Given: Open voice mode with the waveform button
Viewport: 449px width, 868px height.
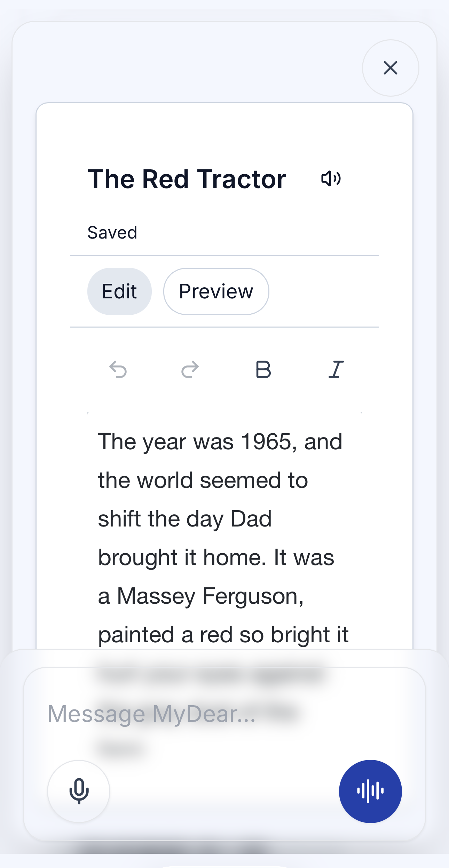Looking at the screenshot, I should click(x=370, y=791).
